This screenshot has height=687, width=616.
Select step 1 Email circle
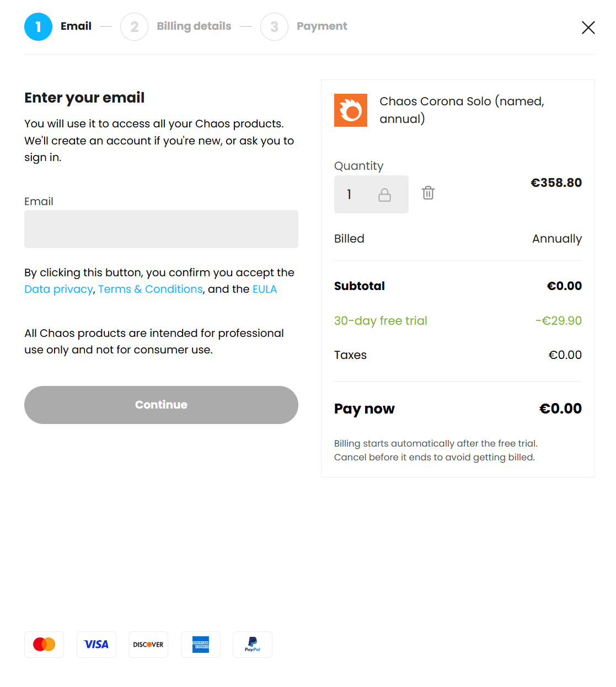coord(38,26)
